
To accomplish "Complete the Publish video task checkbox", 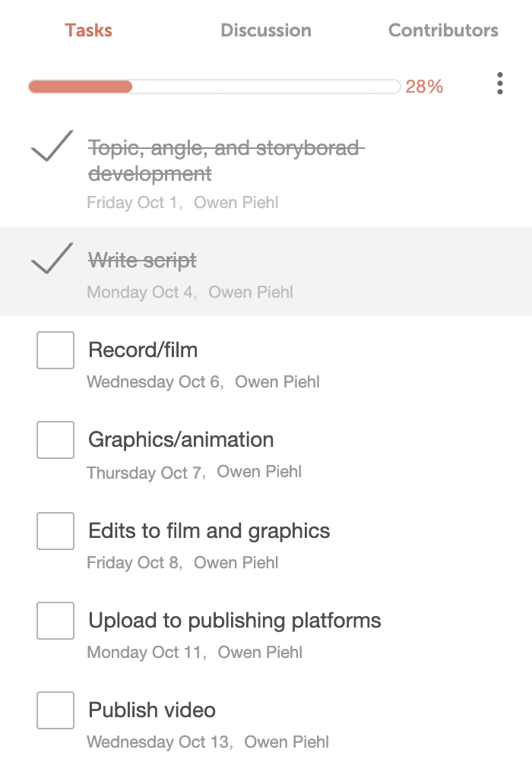I will (55, 710).
